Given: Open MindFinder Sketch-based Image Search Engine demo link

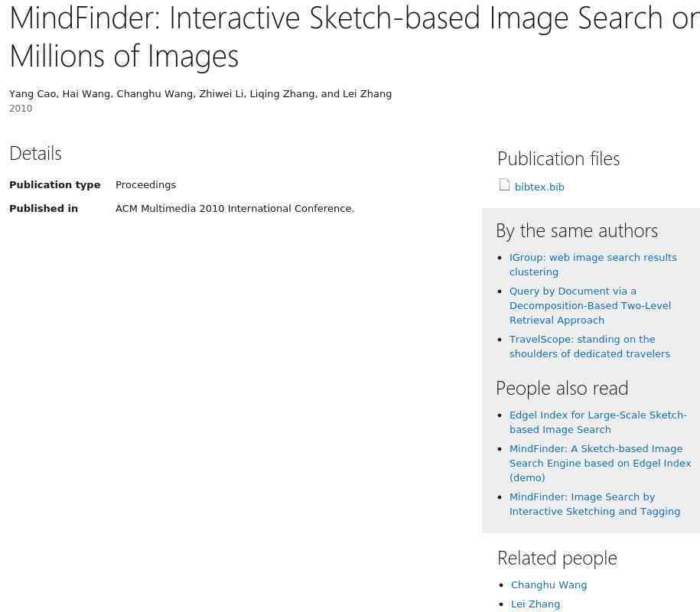Looking at the screenshot, I should (x=600, y=464).
